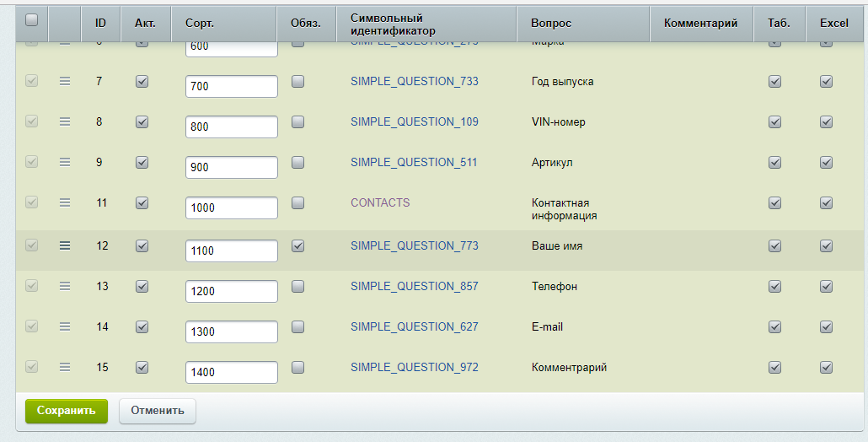This screenshot has height=442, width=868.
Task: Click the ID column header
Action: (99, 24)
